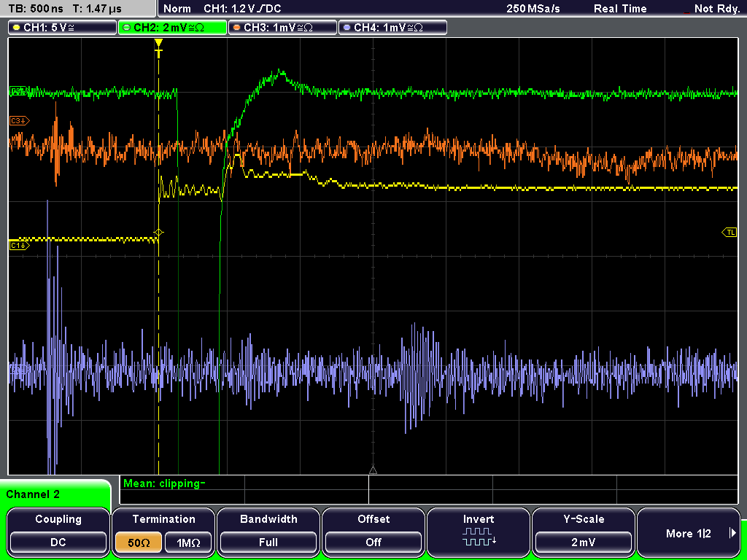Image resolution: width=747 pixels, height=560 pixels.
Task: Go to More 1|2 menu page
Action: pos(689,533)
